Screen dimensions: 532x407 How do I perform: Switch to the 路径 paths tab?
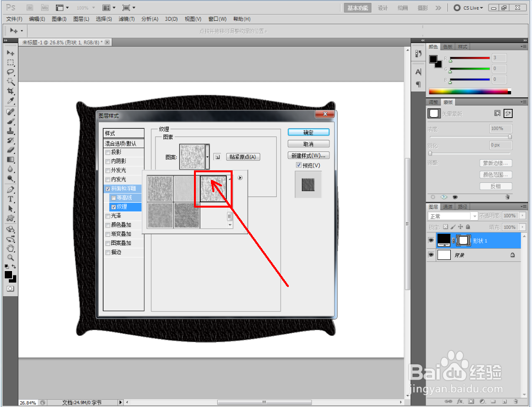[462, 207]
